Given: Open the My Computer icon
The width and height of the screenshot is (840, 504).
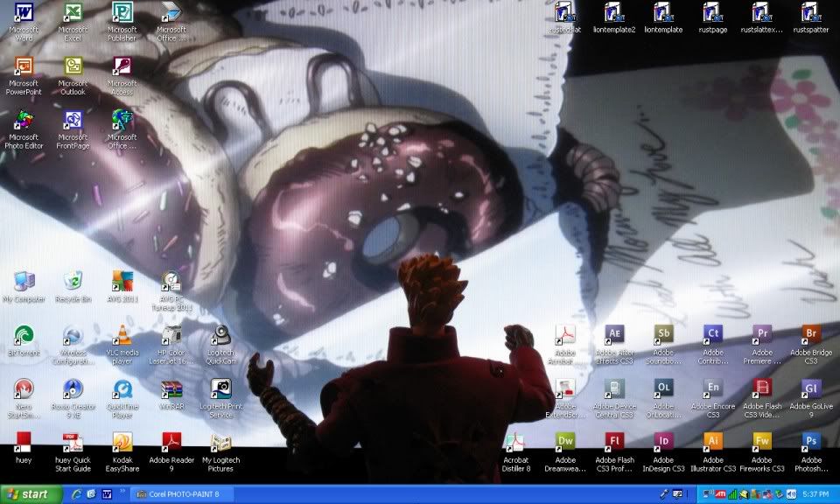Looking at the screenshot, I should pyautogui.click(x=24, y=281).
